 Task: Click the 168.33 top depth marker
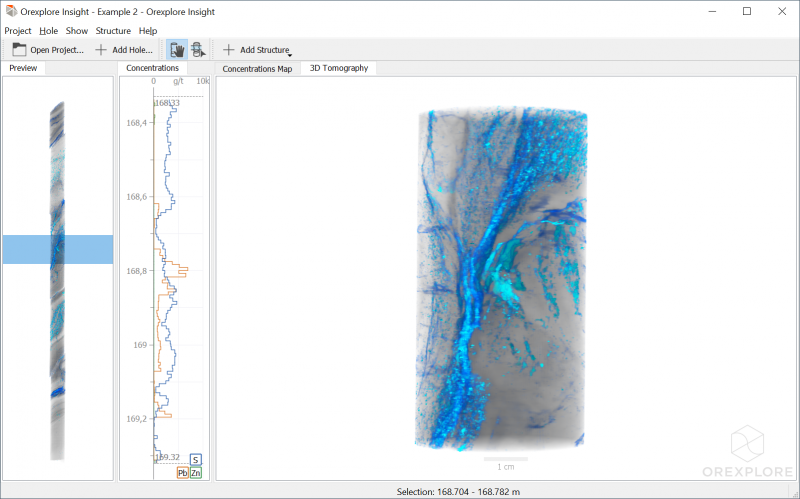167,103
